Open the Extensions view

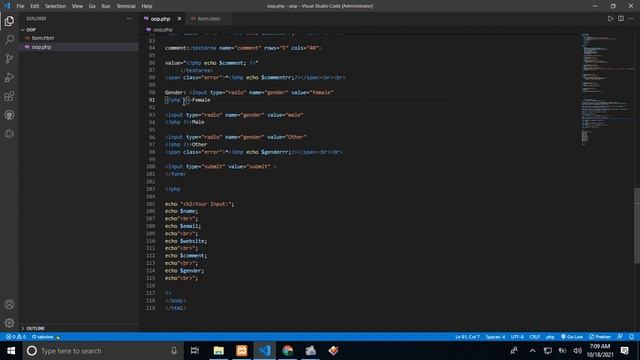9,96
